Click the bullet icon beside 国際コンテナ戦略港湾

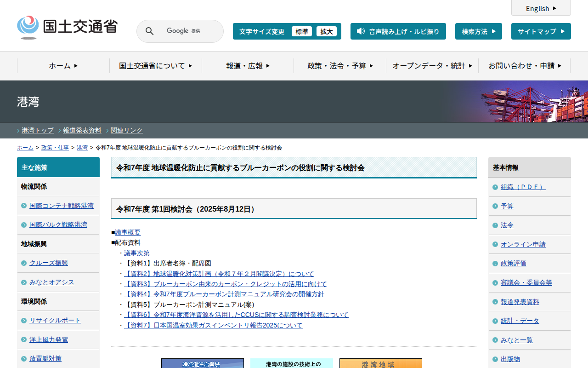(x=24, y=206)
